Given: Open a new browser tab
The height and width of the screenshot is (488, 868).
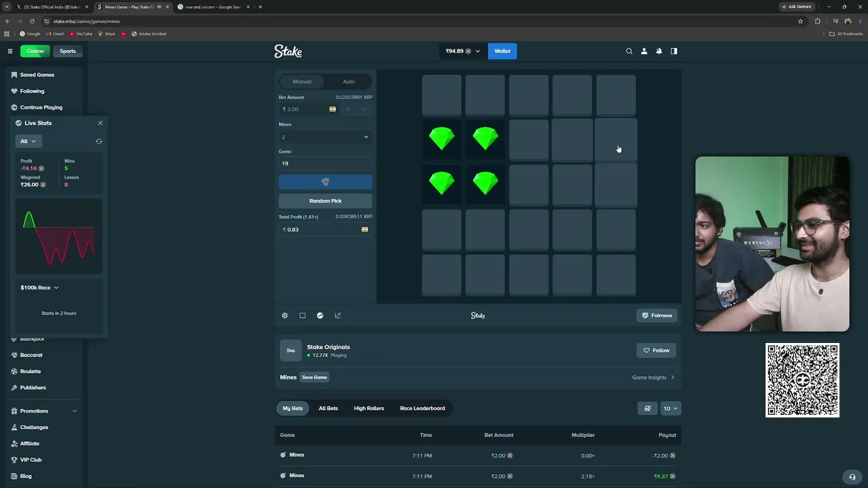Looking at the screenshot, I should pos(260,7).
